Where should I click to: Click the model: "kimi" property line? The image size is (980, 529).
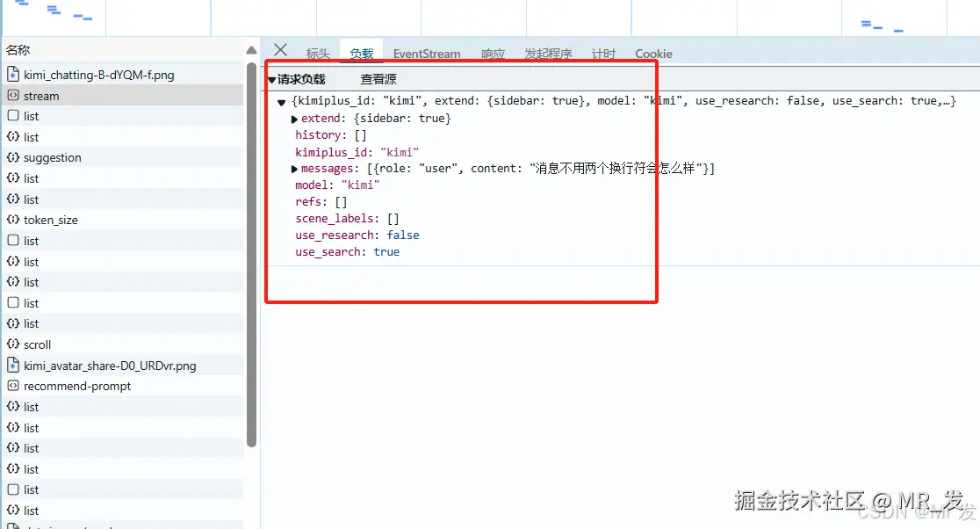click(337, 185)
